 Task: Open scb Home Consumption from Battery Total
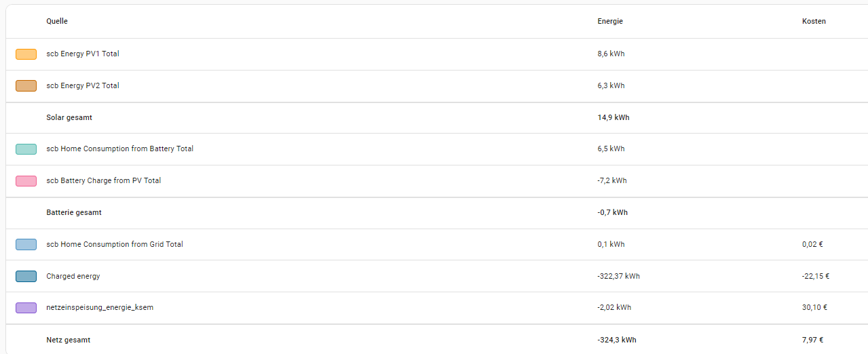(x=119, y=149)
